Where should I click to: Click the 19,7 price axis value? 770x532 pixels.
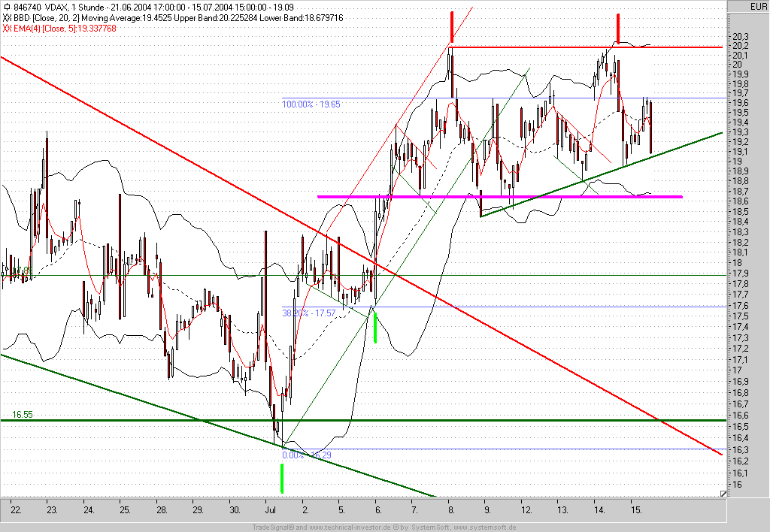[x=741, y=93]
